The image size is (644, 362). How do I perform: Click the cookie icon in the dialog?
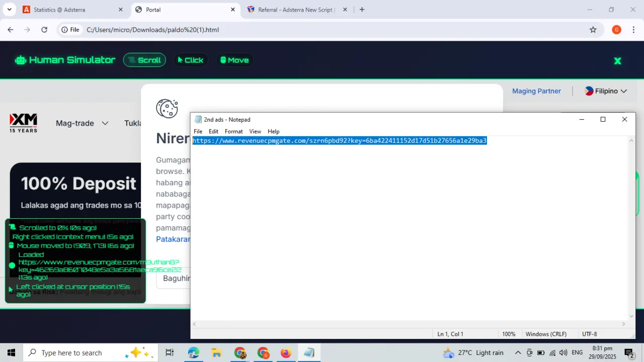point(167,109)
